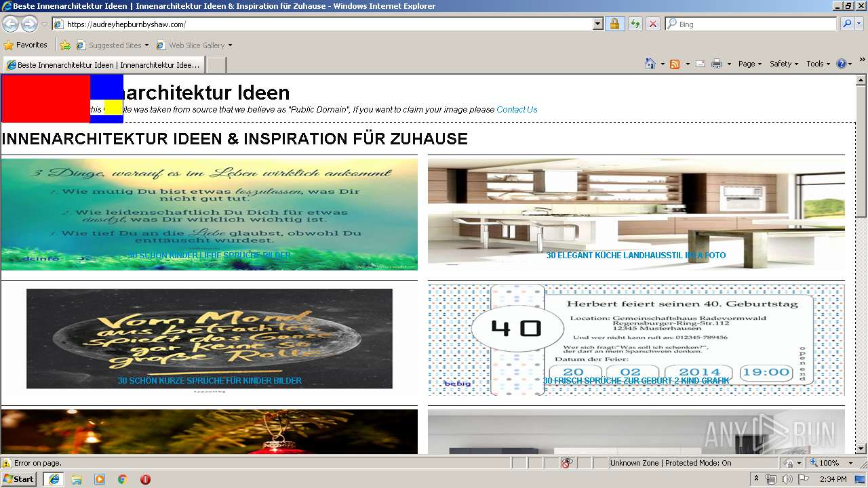Open 30 Frisch Sprüche Zur Geburt link

(636, 381)
